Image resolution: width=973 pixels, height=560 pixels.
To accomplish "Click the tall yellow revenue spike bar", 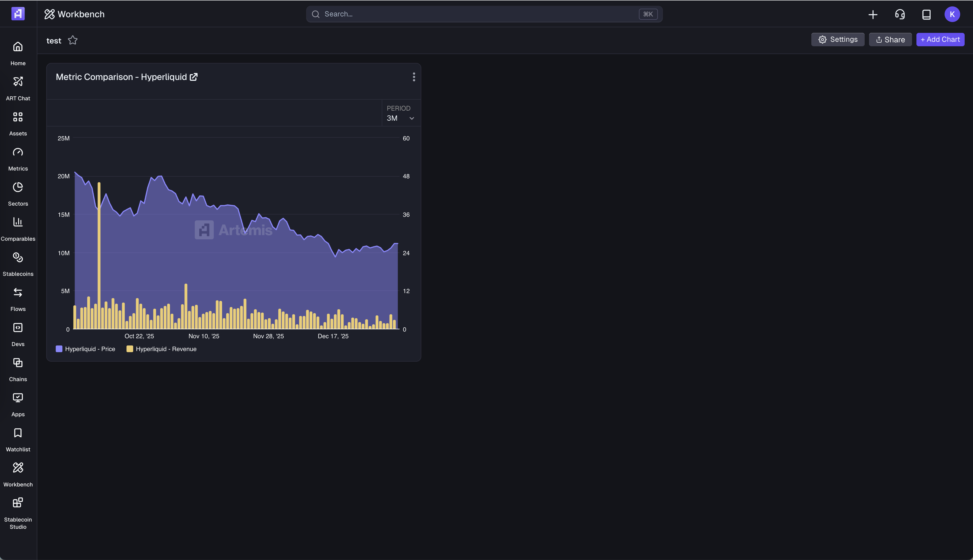I will tap(99, 254).
